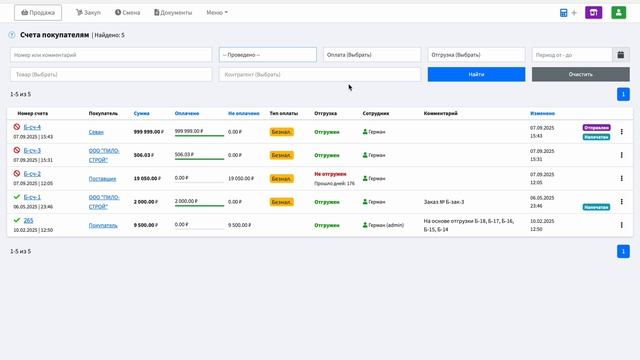Click employee icon in Б-сч-4 row
This screenshot has height=360, width=640.
pos(365,132)
